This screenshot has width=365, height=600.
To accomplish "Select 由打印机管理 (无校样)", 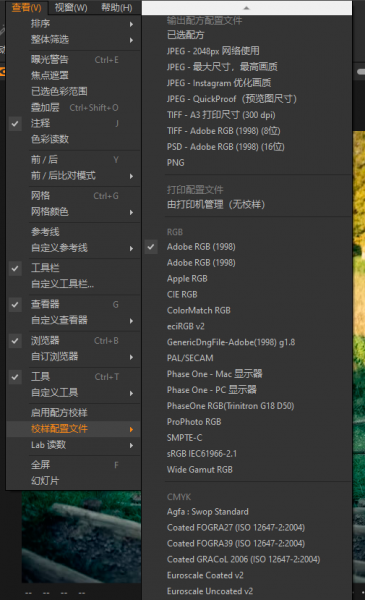I will 247,205.
